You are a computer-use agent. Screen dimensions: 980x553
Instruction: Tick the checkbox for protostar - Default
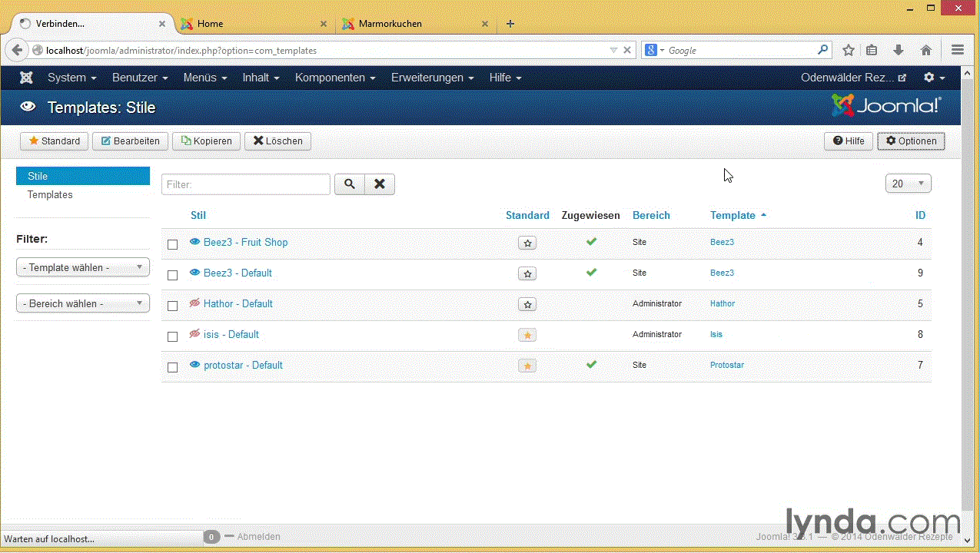click(x=173, y=367)
